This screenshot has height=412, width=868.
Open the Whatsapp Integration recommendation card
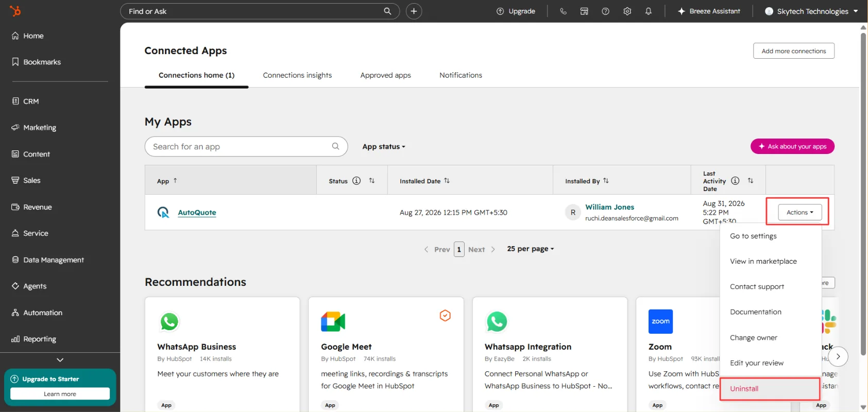550,354
